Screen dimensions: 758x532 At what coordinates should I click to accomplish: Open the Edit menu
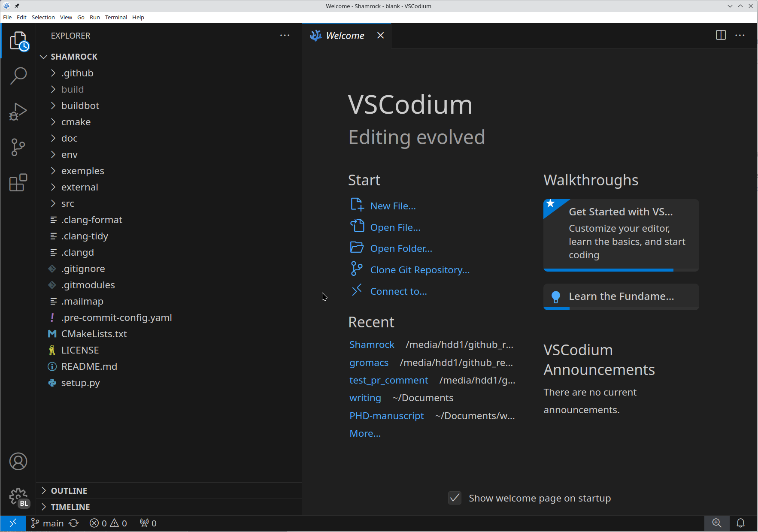(21, 17)
